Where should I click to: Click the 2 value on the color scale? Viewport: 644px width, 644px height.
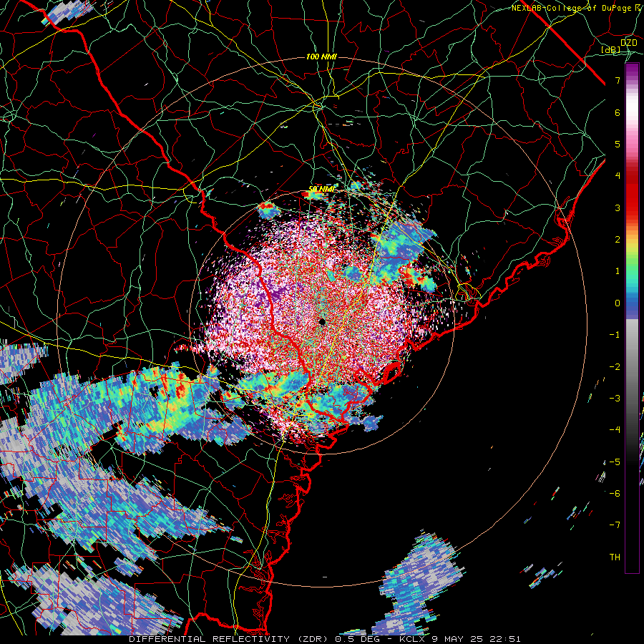tap(618, 240)
